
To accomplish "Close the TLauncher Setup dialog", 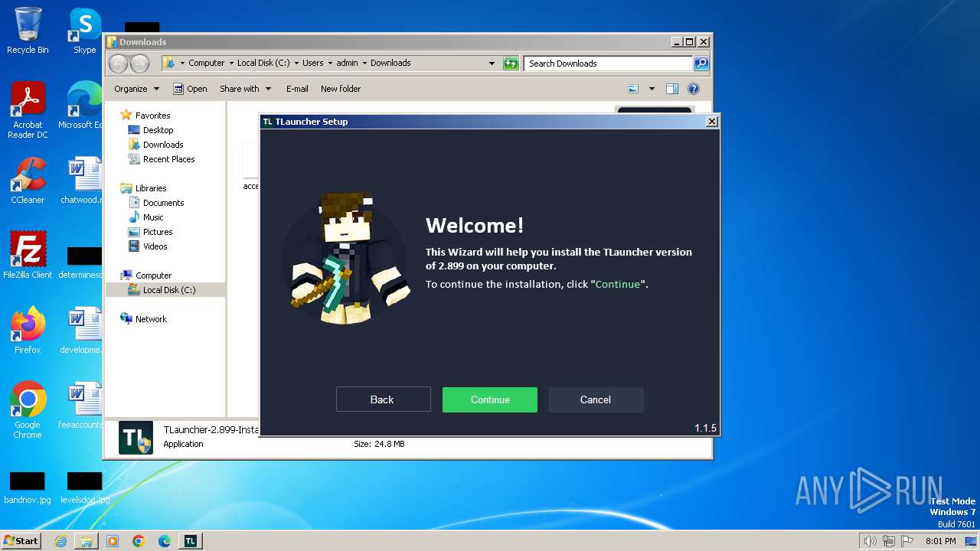I will pos(711,122).
